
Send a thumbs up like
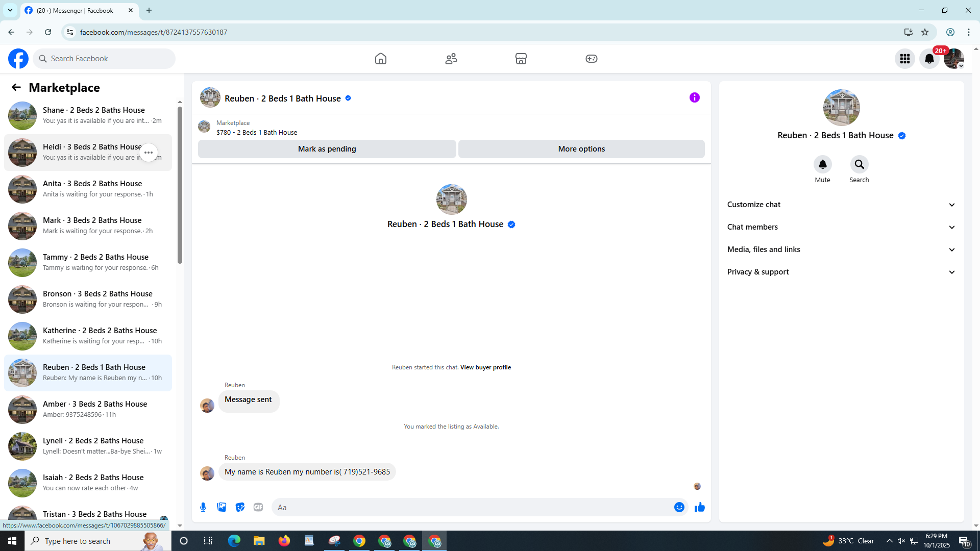point(700,507)
